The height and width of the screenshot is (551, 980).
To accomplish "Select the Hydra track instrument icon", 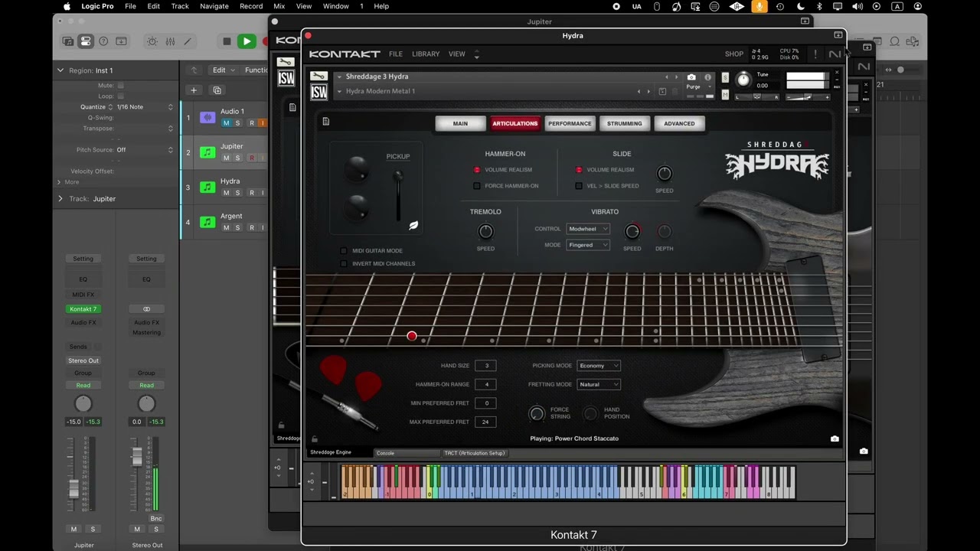I will pyautogui.click(x=207, y=187).
